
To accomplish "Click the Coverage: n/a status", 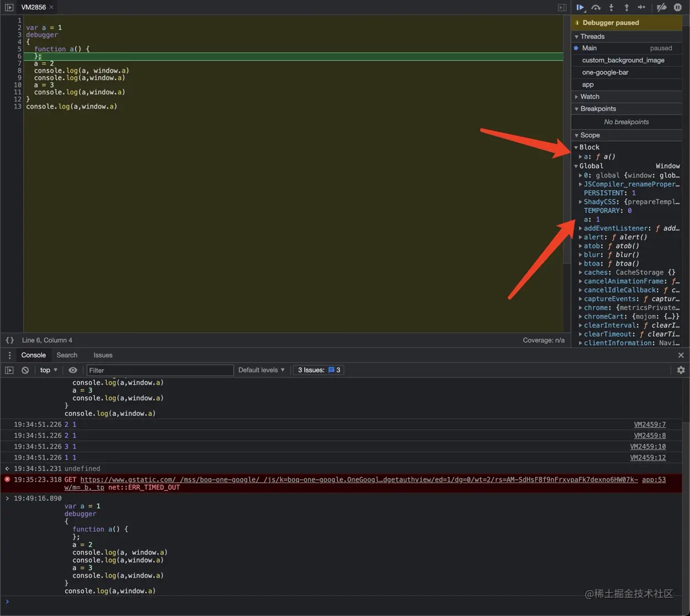I will coord(543,340).
